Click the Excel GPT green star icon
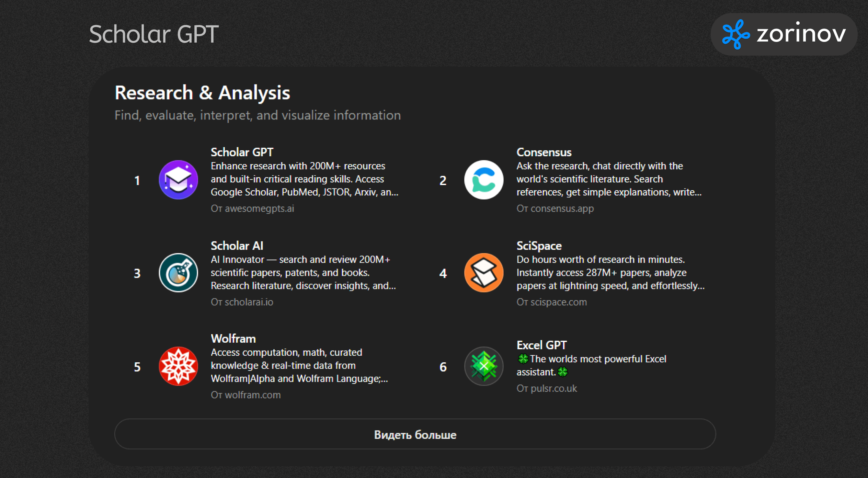868x478 pixels. tap(484, 366)
